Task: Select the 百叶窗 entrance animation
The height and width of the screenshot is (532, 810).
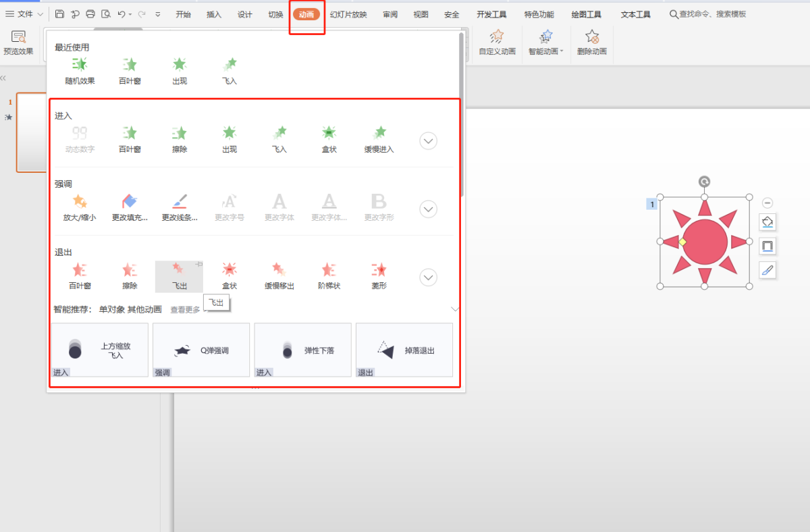Action: pos(129,138)
